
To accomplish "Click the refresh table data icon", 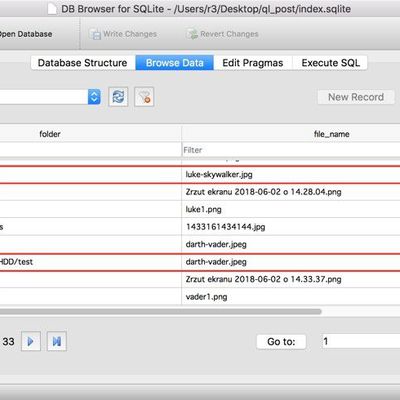I will pos(118,97).
